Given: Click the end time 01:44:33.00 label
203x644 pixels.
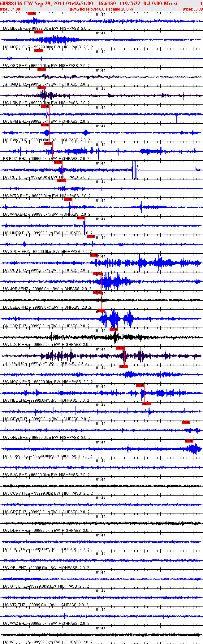Looking at the screenshot, I should (193, 9).
